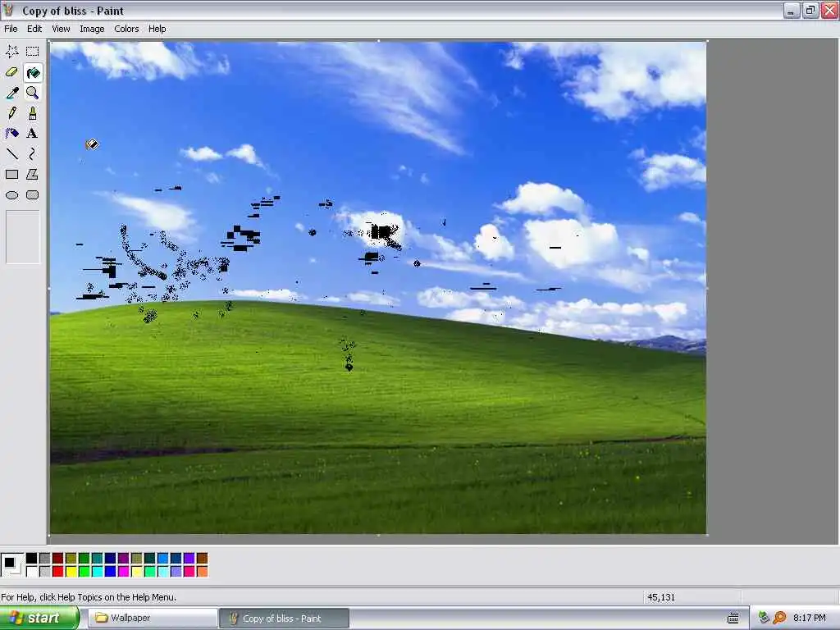Click the orange magnifier tray icon
The width and height of the screenshot is (840, 630).
click(x=779, y=619)
